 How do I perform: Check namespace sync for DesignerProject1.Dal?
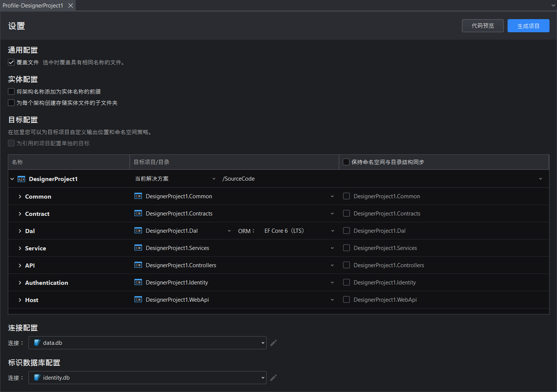[x=346, y=230]
